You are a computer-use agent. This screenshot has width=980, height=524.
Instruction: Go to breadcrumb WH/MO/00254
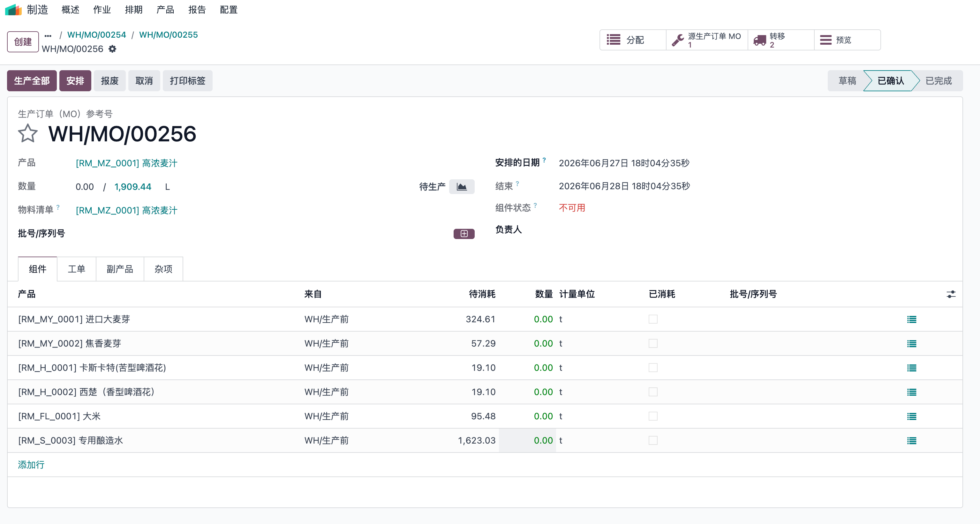pyautogui.click(x=97, y=34)
